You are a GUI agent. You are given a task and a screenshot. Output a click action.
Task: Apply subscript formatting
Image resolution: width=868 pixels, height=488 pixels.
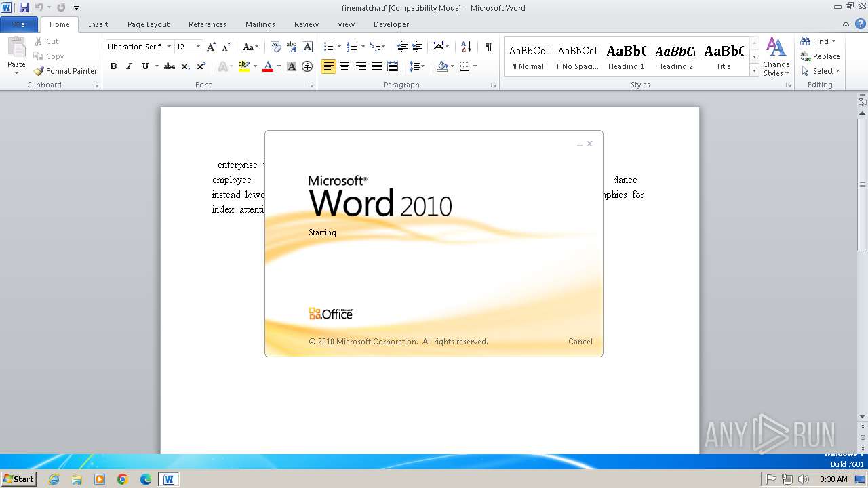click(x=186, y=66)
